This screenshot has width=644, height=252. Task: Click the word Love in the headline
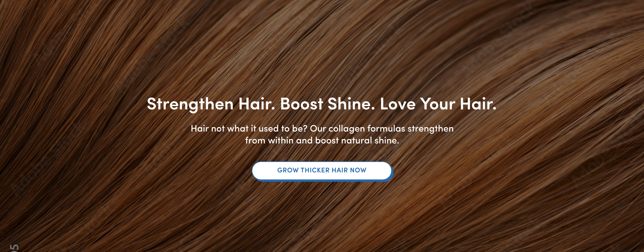pyautogui.click(x=398, y=104)
